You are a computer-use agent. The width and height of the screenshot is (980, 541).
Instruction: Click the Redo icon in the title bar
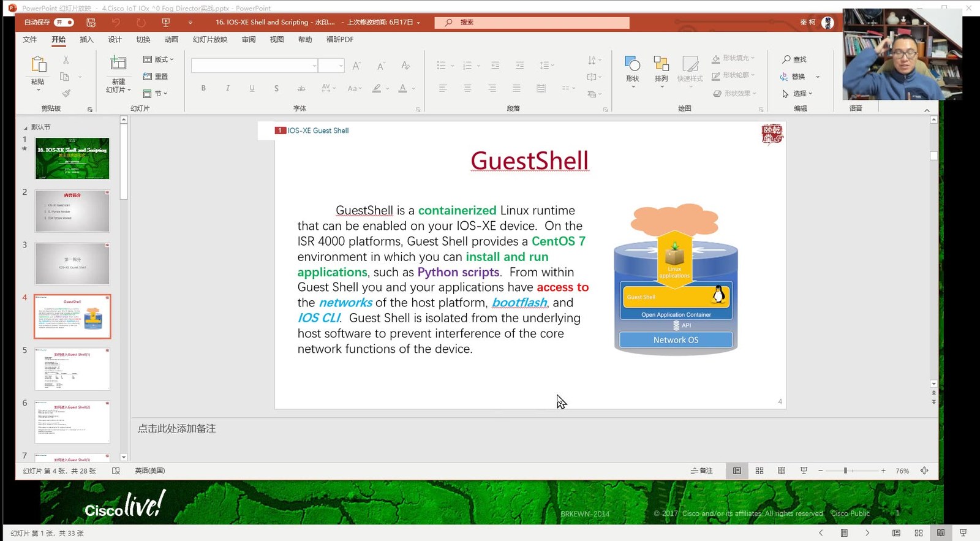click(141, 23)
